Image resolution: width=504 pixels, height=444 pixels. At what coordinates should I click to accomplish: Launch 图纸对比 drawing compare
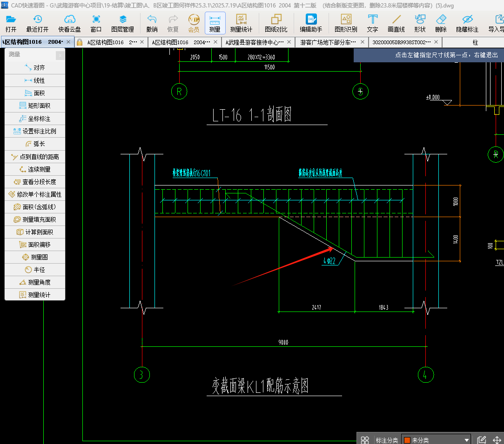276,23
